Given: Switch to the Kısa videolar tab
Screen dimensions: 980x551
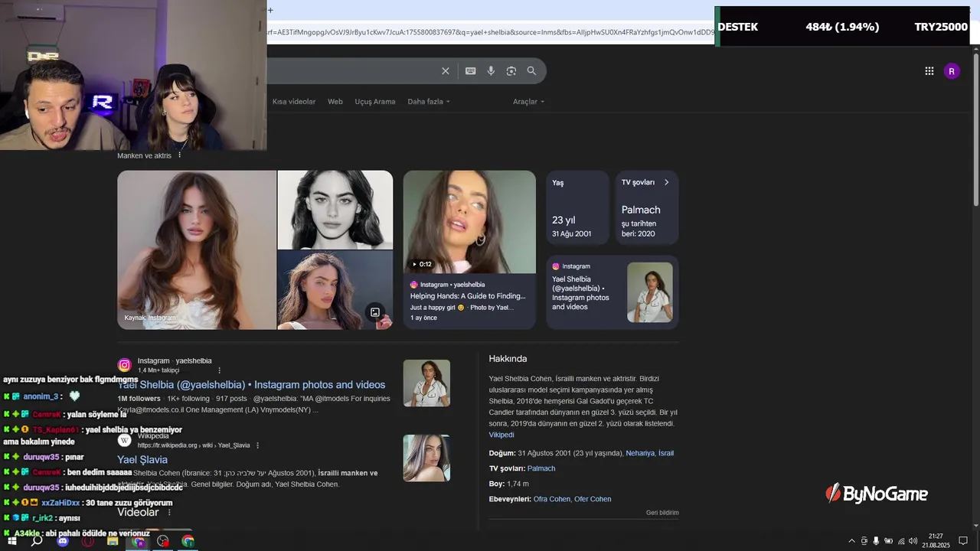Looking at the screenshot, I should (x=294, y=102).
